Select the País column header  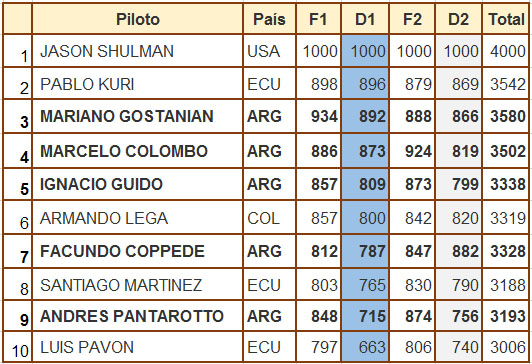tap(269, 19)
